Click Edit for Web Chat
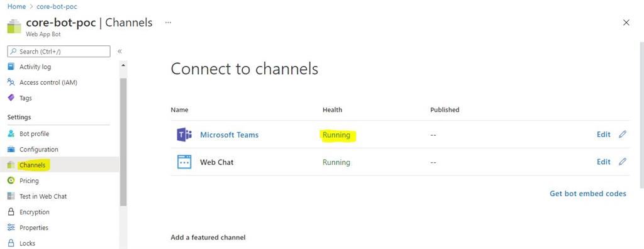This screenshot has width=644, height=249. (x=603, y=162)
